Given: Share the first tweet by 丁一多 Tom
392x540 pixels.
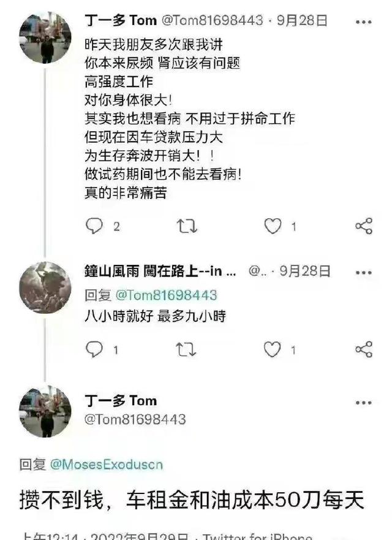Looking at the screenshot, I should 363,226.
